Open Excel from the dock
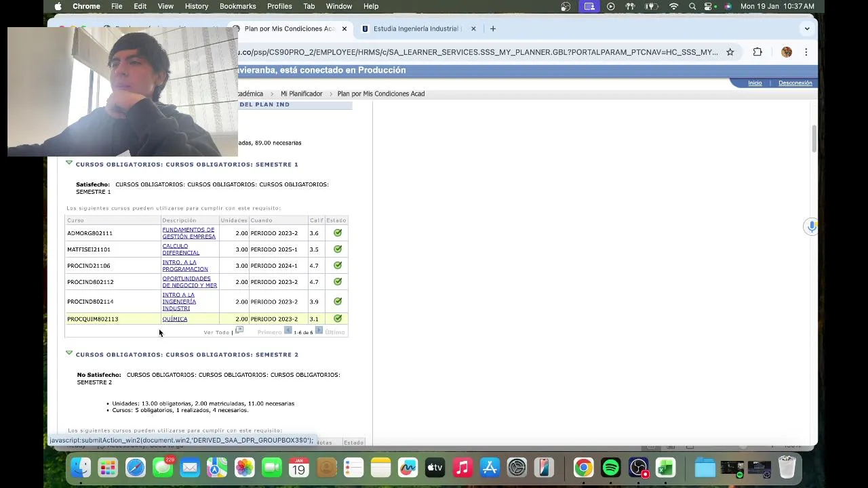Screen dimensions: 868x488 coord(665,468)
